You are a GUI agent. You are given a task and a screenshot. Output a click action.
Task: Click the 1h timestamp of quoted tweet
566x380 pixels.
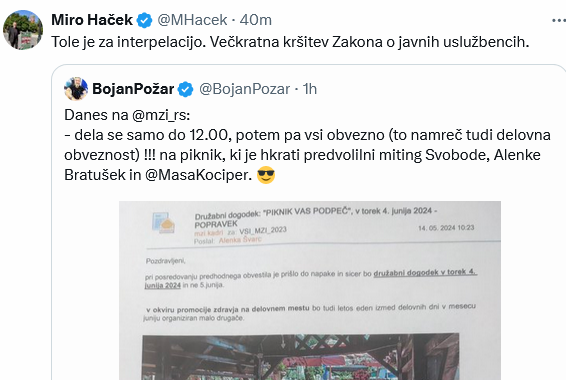point(310,89)
